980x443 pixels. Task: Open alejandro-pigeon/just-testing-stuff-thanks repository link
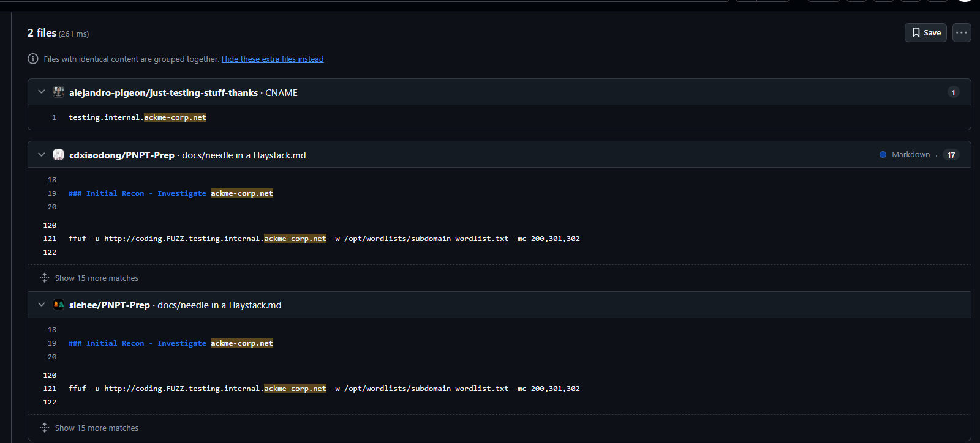pyautogui.click(x=164, y=93)
